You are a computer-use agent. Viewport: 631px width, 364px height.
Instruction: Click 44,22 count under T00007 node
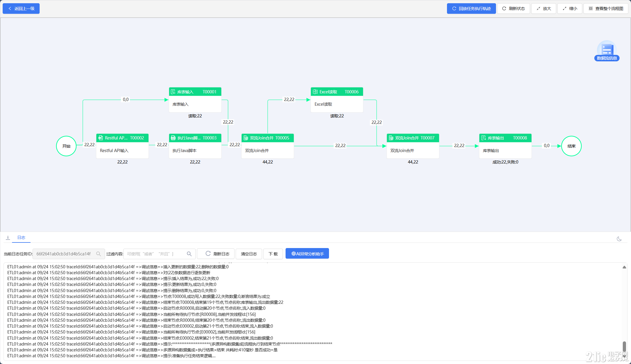click(x=413, y=162)
